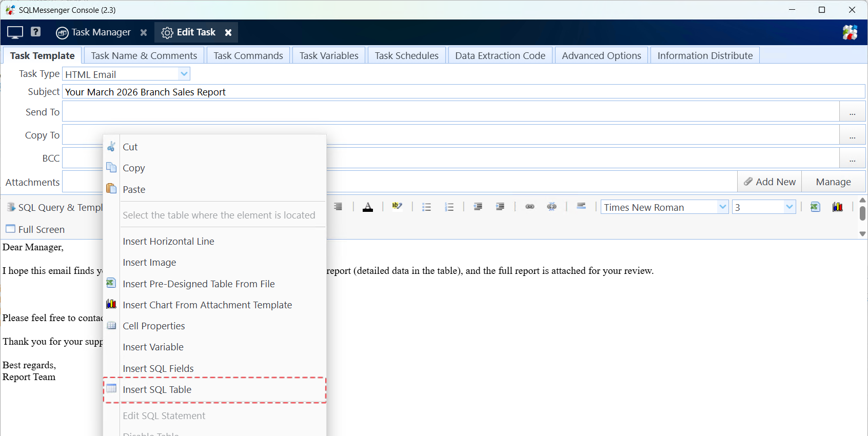
Task: Click the Manage attachments button
Action: click(833, 182)
